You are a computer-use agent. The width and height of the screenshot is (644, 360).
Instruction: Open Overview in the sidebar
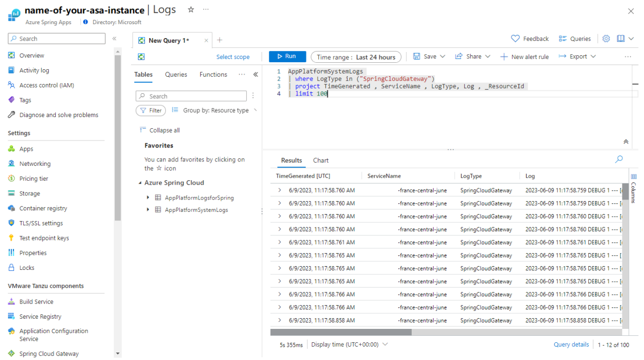(32, 55)
